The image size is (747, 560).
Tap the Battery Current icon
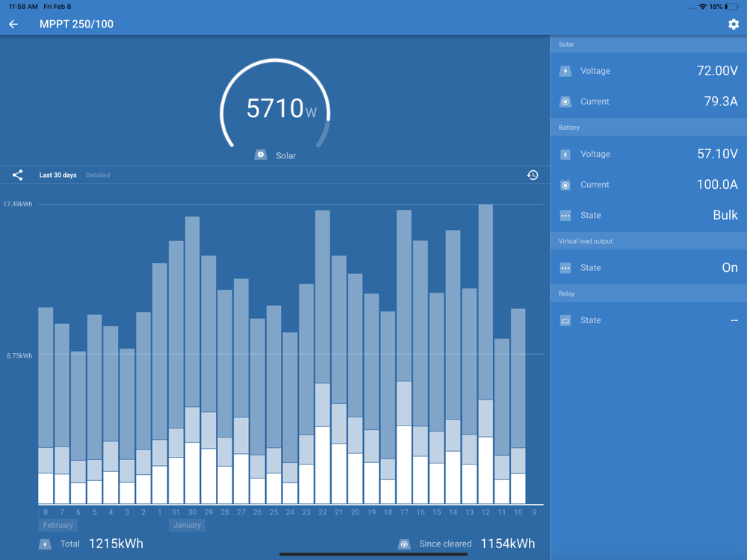click(x=565, y=184)
